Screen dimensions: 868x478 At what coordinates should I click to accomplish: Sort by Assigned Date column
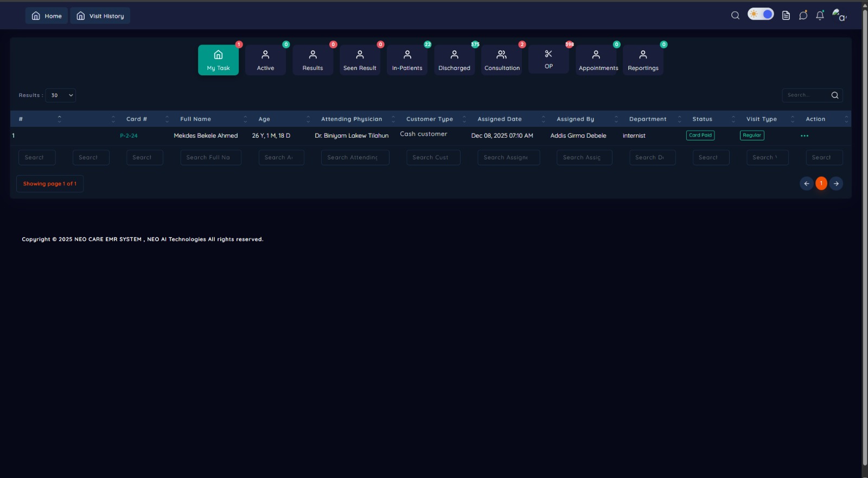tap(499, 119)
